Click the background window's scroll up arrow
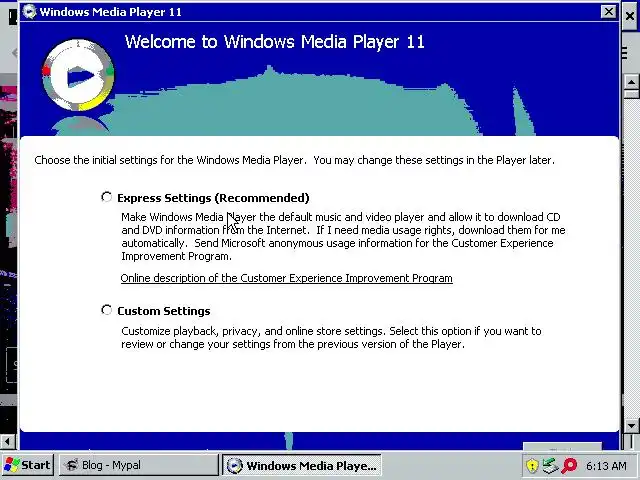640x480 pixels. (x=631, y=82)
